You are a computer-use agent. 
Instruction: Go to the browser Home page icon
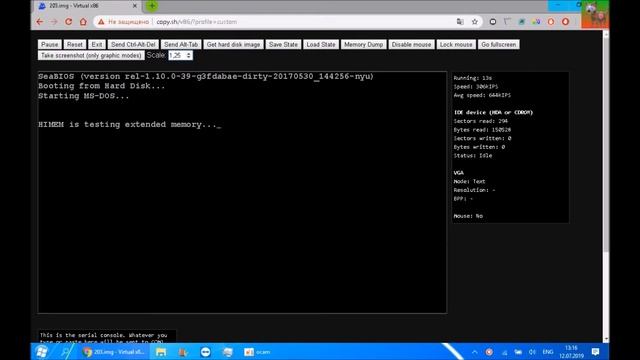click(x=83, y=22)
